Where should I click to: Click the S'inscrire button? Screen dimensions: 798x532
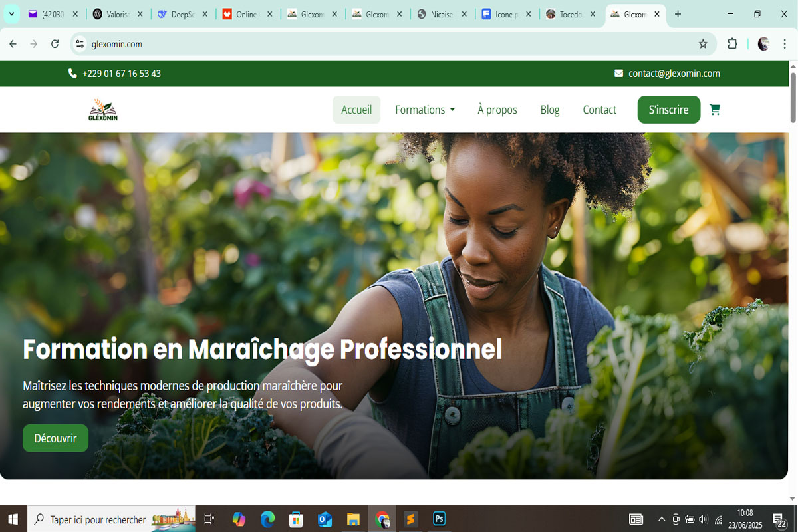tap(668, 110)
